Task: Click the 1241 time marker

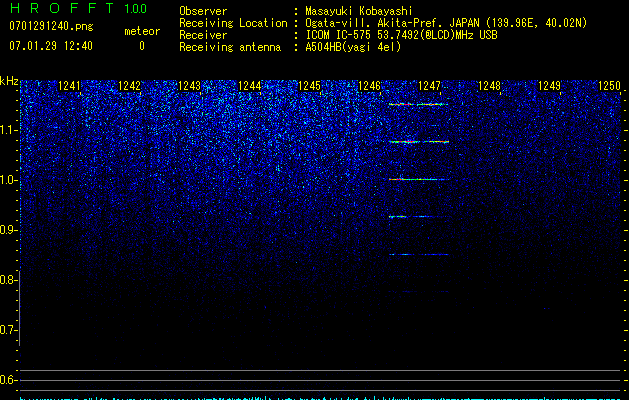Action: tap(69, 86)
